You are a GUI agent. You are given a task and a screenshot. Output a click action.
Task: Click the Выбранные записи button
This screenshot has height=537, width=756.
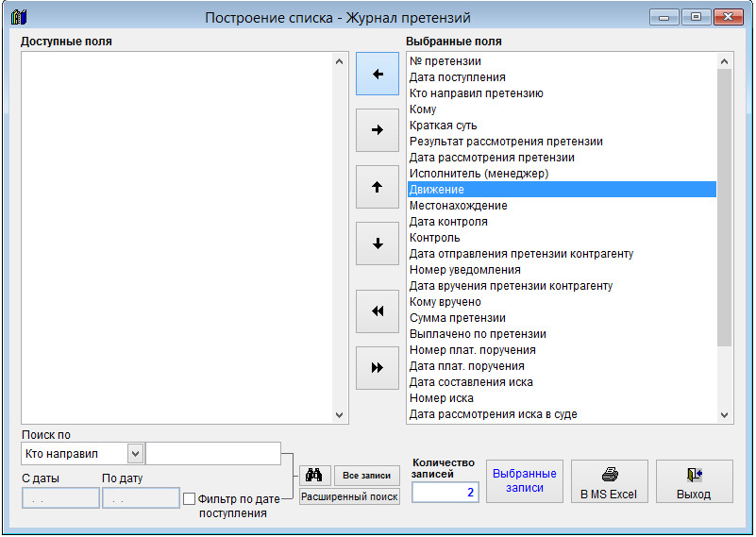[x=525, y=481]
